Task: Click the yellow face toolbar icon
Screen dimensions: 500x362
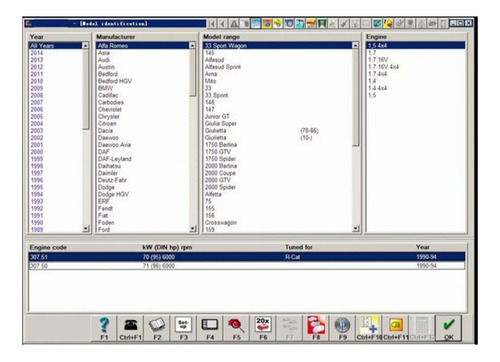Action: pos(388,23)
